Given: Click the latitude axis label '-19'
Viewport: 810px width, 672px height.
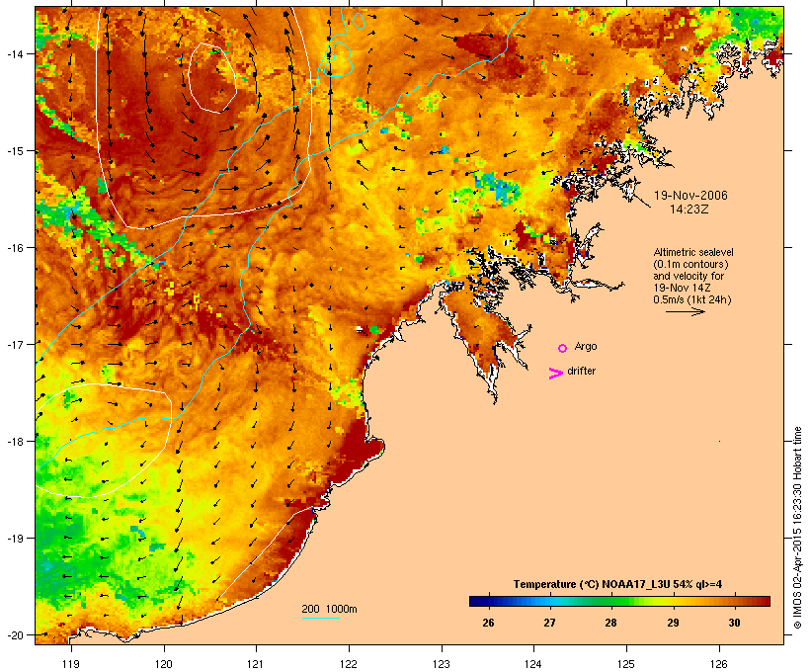Looking at the screenshot, I should [x=15, y=539].
